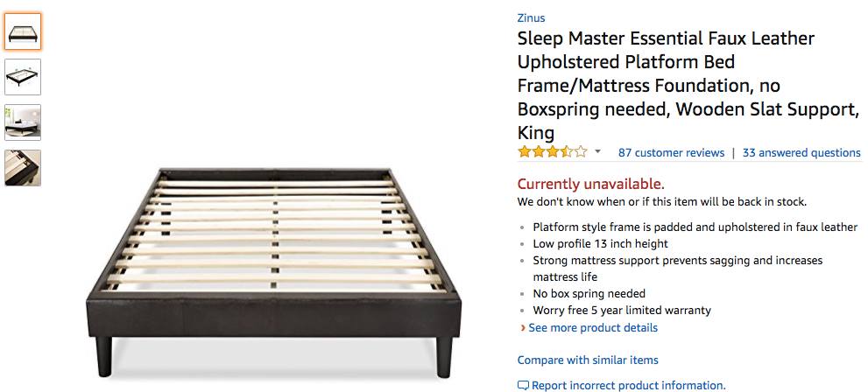Click the Currently unavailable notice
This screenshot has width=868, height=392.
tap(590, 184)
